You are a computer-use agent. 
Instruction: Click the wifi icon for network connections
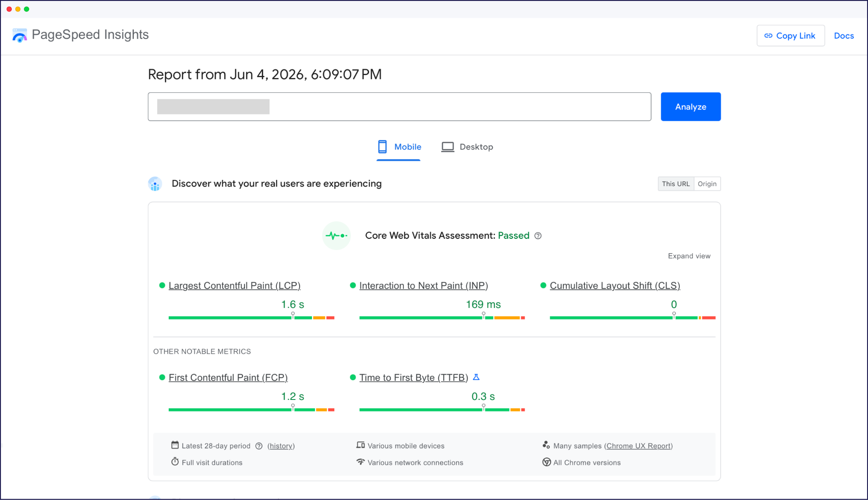coord(360,461)
